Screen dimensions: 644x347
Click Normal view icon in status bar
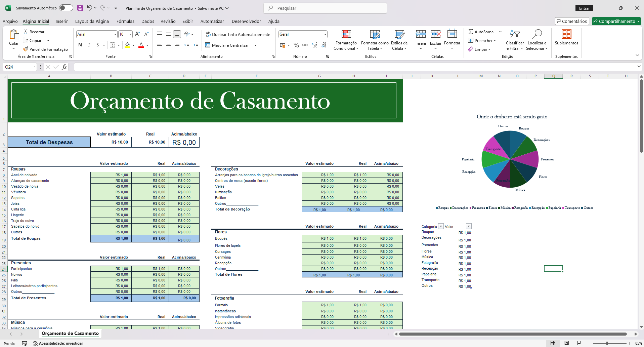click(x=553, y=343)
